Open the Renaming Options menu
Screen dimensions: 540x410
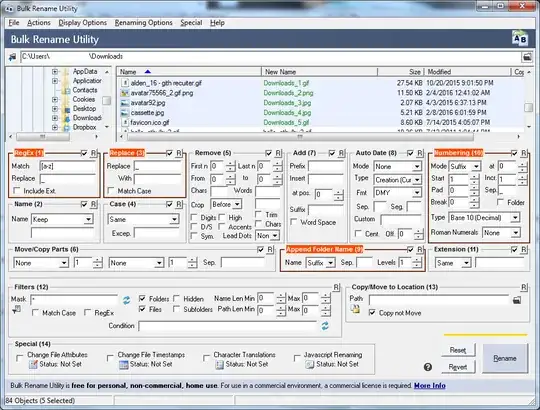click(144, 23)
